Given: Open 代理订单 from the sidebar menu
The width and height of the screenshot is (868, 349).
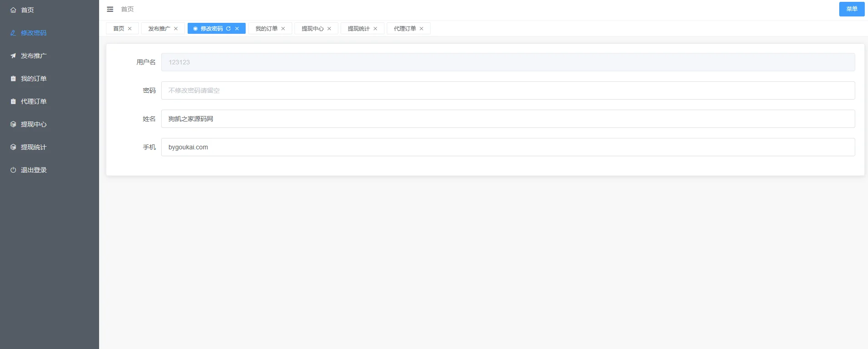Looking at the screenshot, I should pos(34,101).
